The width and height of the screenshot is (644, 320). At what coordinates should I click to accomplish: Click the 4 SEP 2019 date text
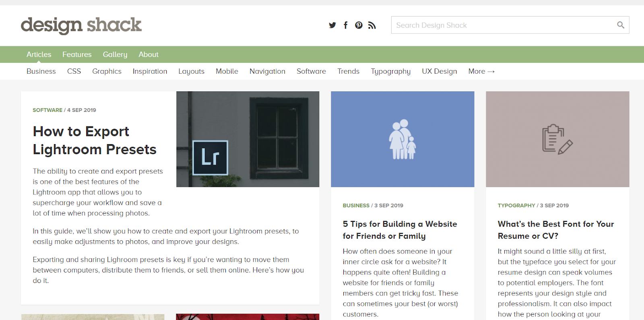(x=82, y=110)
